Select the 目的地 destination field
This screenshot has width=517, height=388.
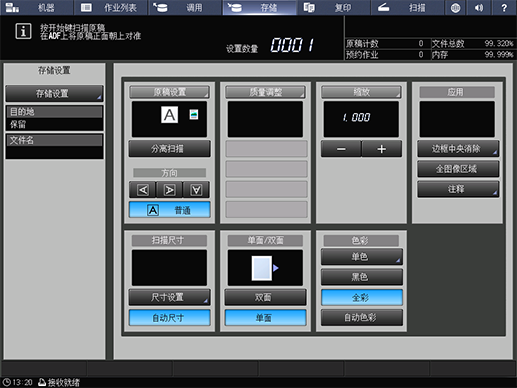tap(54, 118)
